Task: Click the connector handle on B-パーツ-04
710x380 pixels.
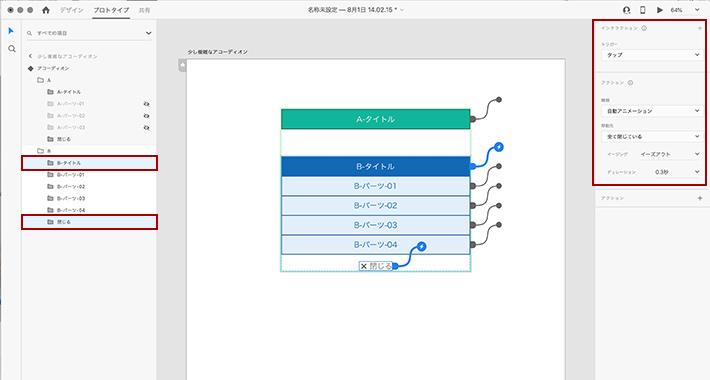Action: point(473,245)
